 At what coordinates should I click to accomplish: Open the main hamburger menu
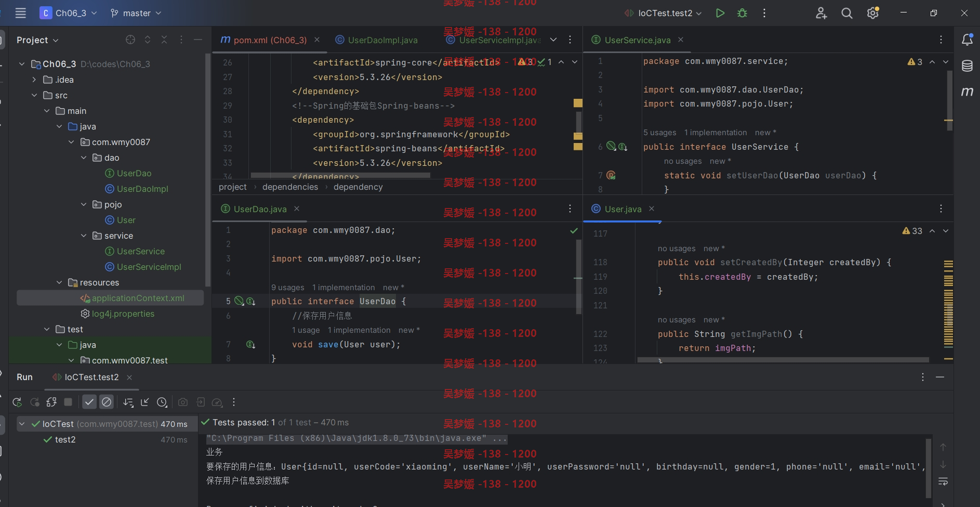(20, 13)
